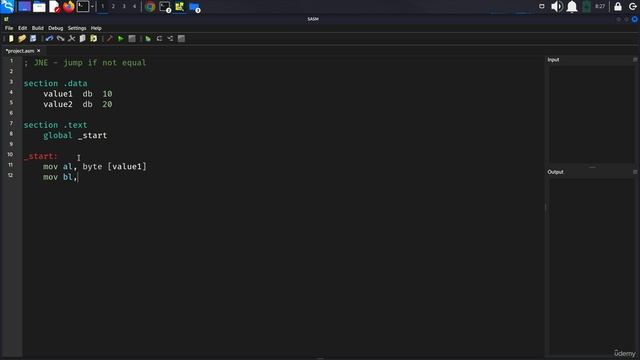Open the Kali applications menu

tap(7, 6)
